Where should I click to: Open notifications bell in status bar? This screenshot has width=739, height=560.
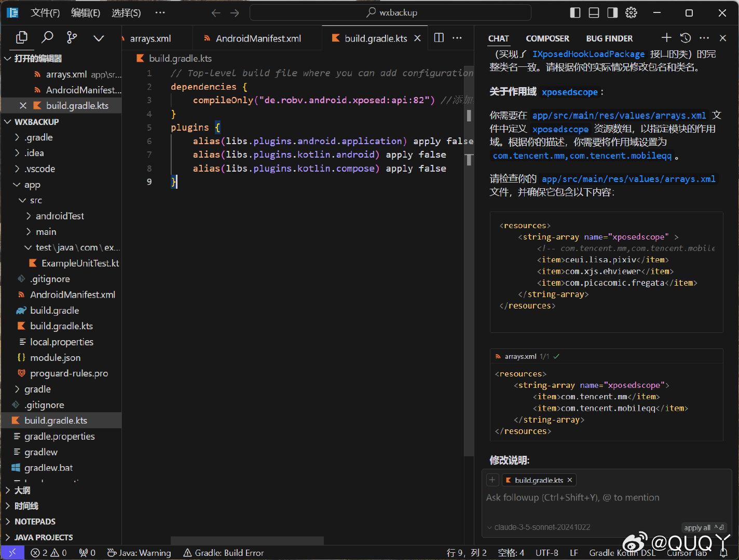tap(723, 553)
